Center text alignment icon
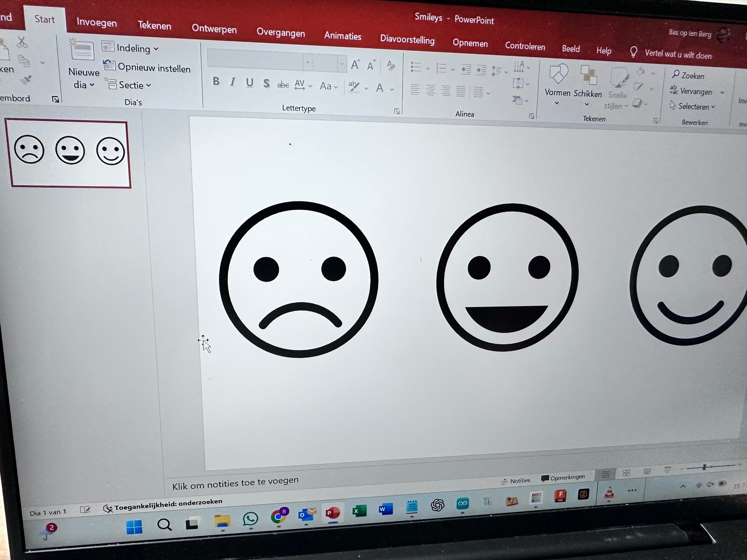The image size is (747, 560). coord(430,90)
